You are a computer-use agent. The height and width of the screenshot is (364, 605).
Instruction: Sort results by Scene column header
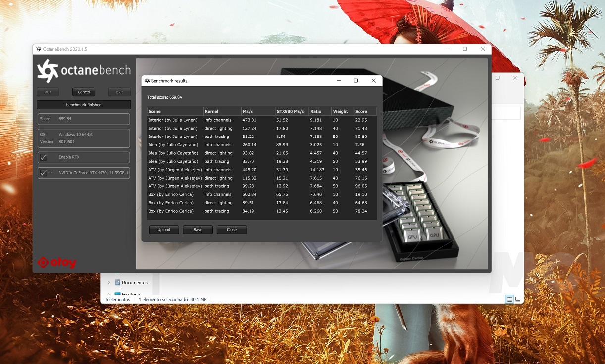pos(175,111)
